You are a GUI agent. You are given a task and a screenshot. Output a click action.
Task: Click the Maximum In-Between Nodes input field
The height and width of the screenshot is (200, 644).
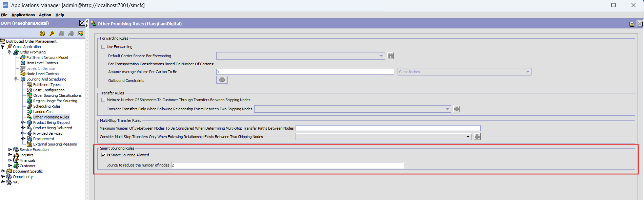(387, 128)
